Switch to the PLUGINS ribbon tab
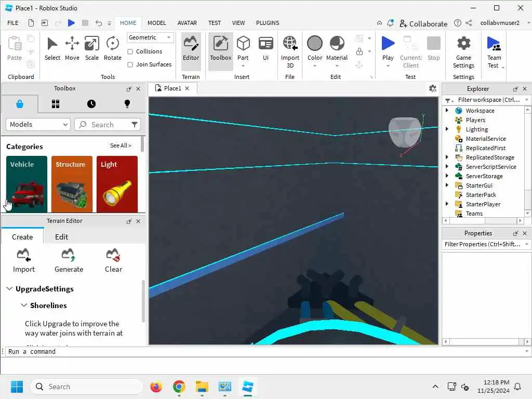Image resolution: width=532 pixels, height=399 pixels. tap(268, 23)
